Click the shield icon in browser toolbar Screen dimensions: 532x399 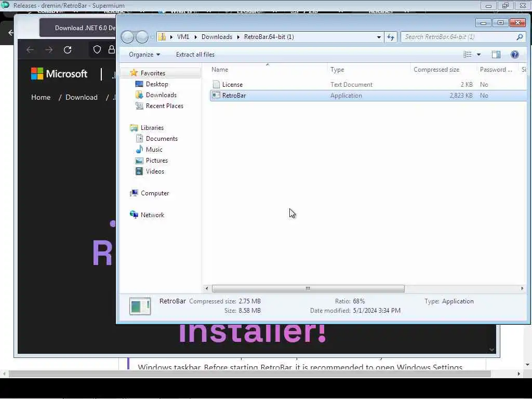(97, 49)
